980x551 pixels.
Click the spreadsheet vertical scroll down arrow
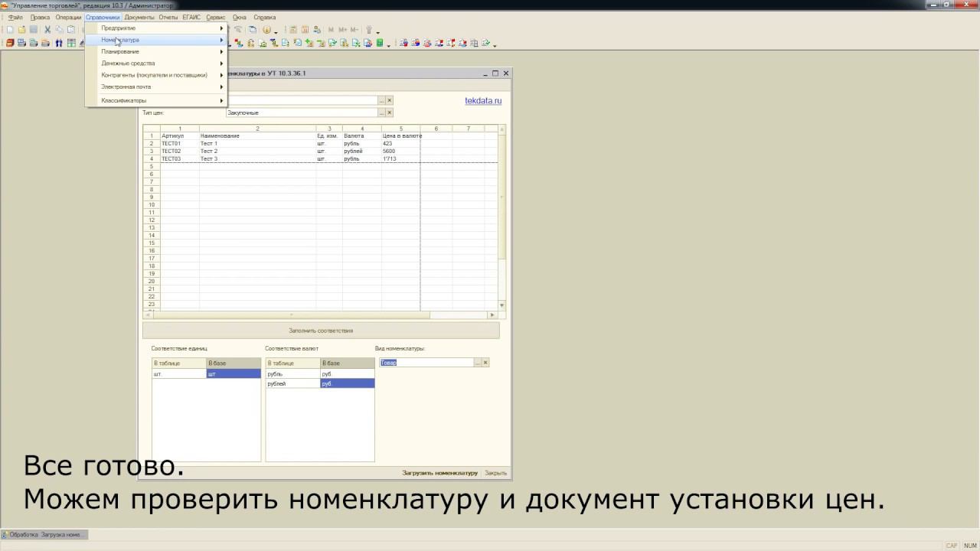click(502, 305)
